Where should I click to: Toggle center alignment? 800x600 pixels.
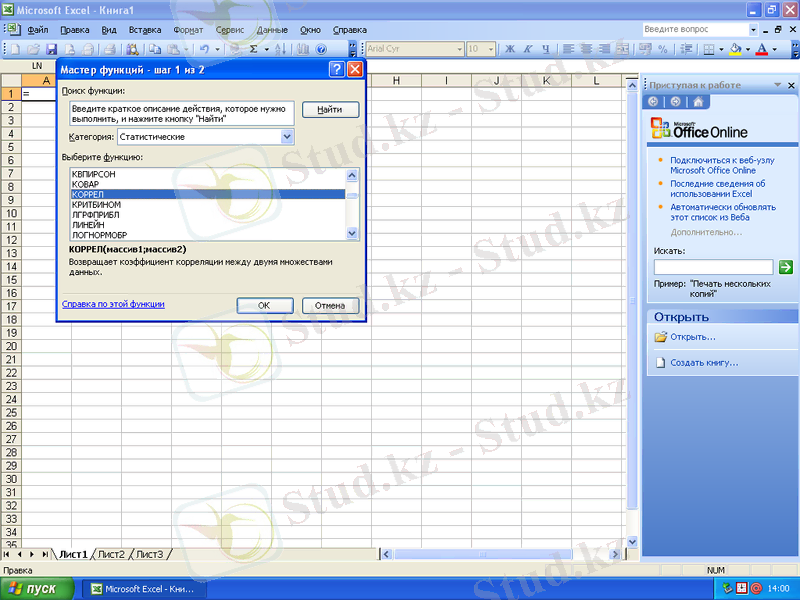pyautogui.click(x=587, y=49)
